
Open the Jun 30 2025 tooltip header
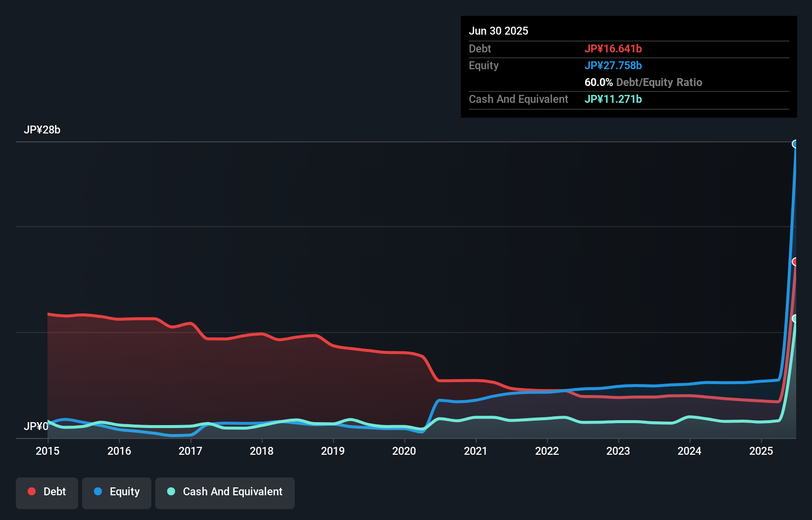498,31
